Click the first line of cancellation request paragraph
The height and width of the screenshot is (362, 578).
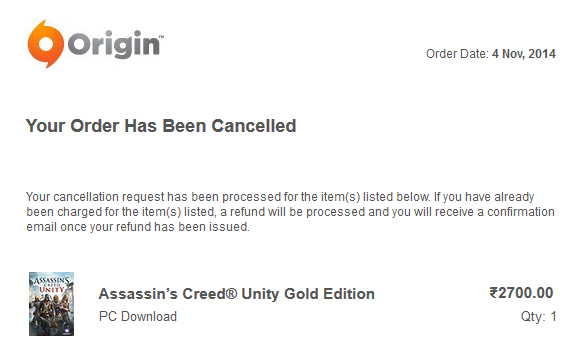pyautogui.click(x=280, y=197)
